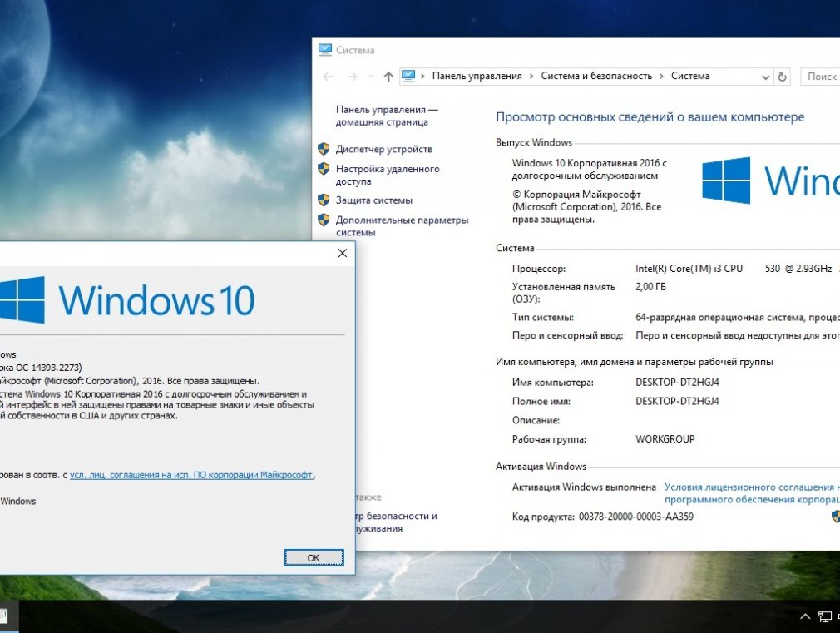Screen dimensions: 840x633
Task: Click the taskbar app icon at left
Action: (x=3, y=616)
